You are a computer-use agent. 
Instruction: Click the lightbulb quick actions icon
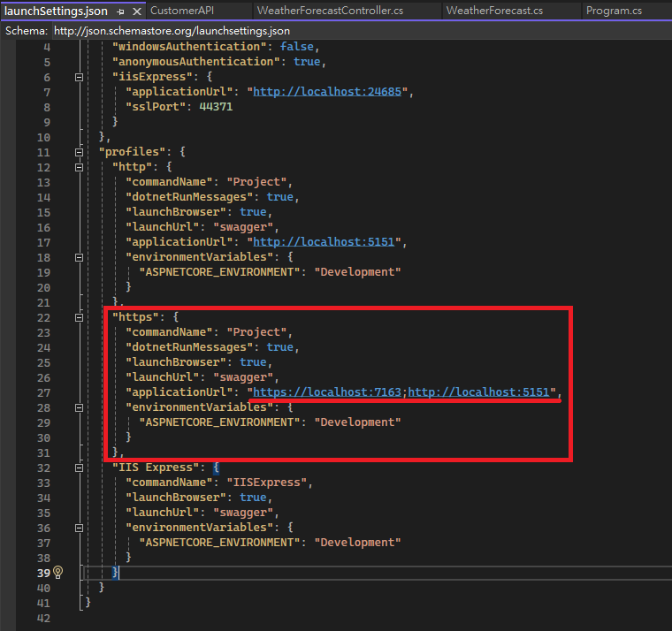[x=57, y=573]
